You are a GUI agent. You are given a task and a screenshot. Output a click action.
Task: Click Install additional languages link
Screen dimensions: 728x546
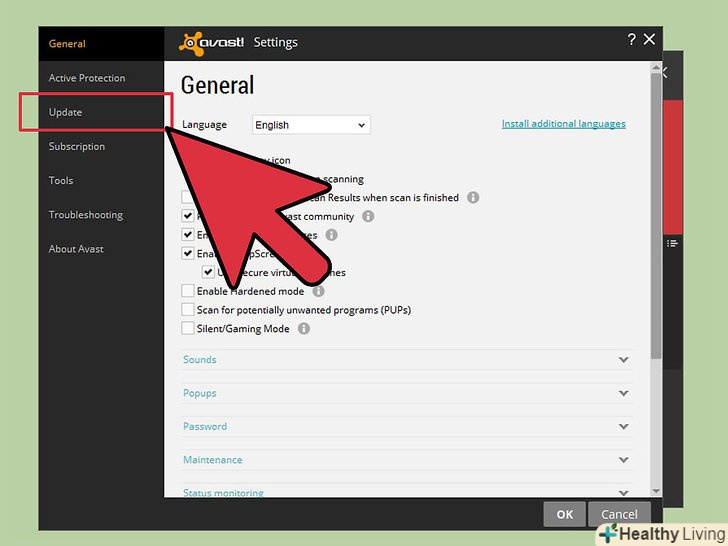click(564, 124)
